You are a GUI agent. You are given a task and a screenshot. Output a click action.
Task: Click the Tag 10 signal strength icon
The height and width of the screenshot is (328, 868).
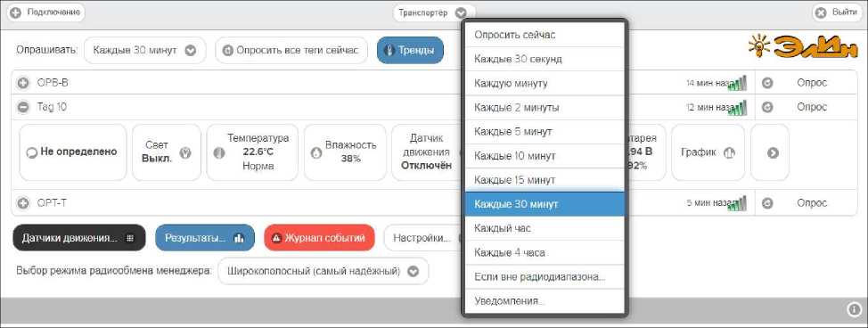click(737, 107)
